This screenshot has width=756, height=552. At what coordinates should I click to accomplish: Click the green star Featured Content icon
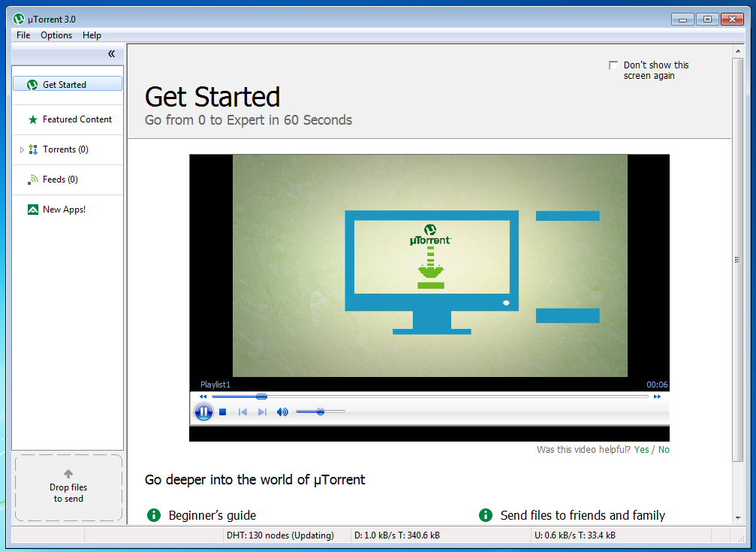tap(33, 119)
